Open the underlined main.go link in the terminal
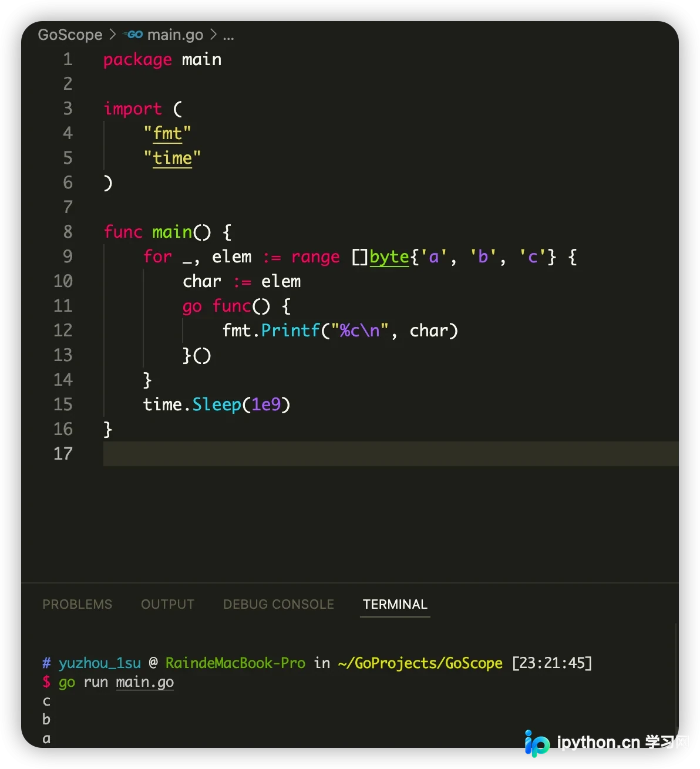The height and width of the screenshot is (769, 700). pos(145,682)
